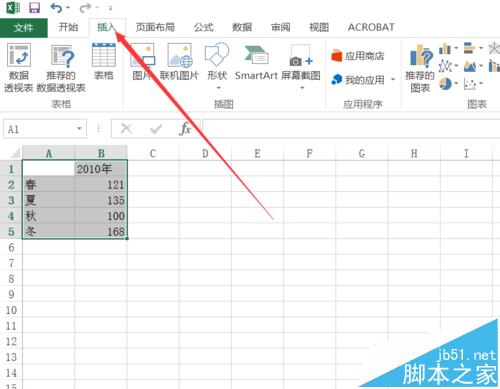This screenshot has height=389, width=500.
Task: Select cell containing 春
Action: (x=49, y=184)
